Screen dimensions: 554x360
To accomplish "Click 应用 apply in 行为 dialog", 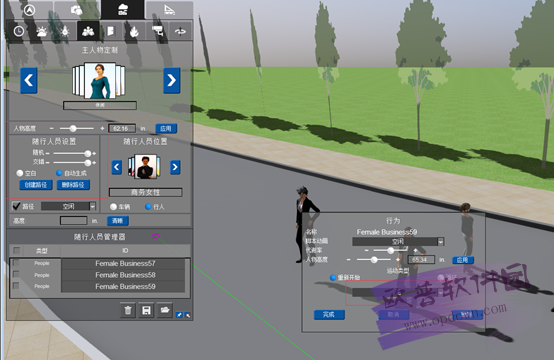I will (x=462, y=260).
